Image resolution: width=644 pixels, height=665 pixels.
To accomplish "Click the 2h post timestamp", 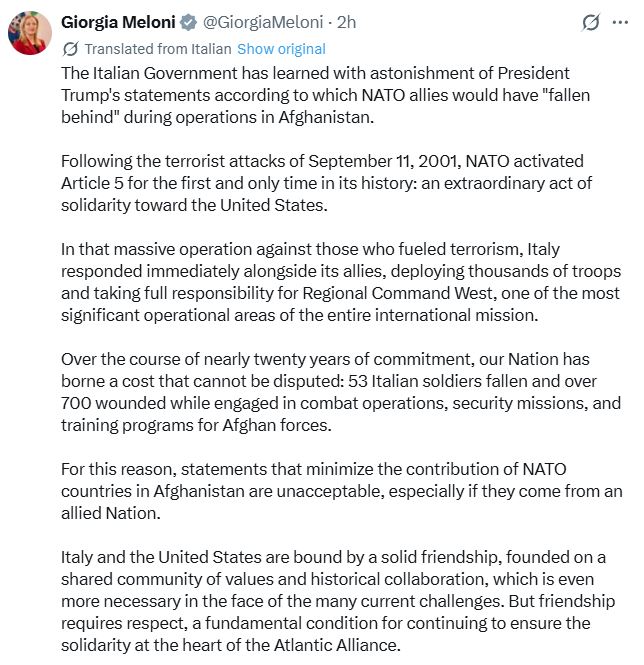I will tap(347, 22).
